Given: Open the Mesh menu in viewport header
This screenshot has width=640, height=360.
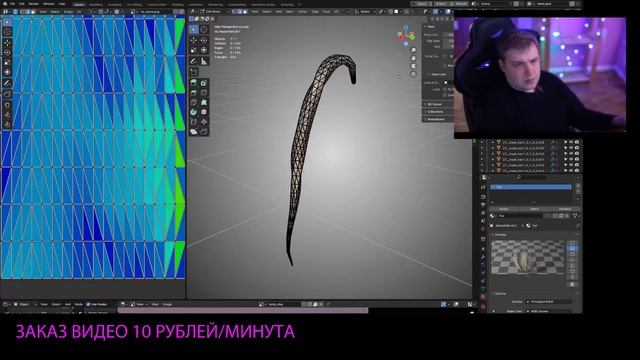Looking at the screenshot, I should 289,12.
